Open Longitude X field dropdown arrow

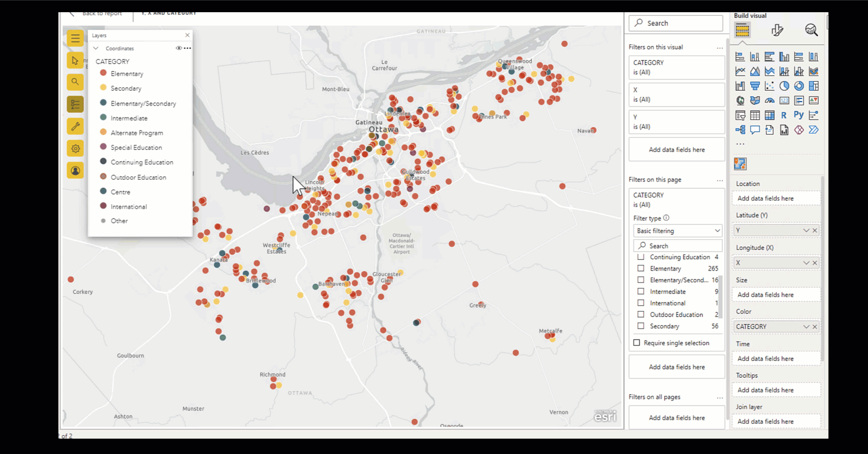tap(806, 263)
